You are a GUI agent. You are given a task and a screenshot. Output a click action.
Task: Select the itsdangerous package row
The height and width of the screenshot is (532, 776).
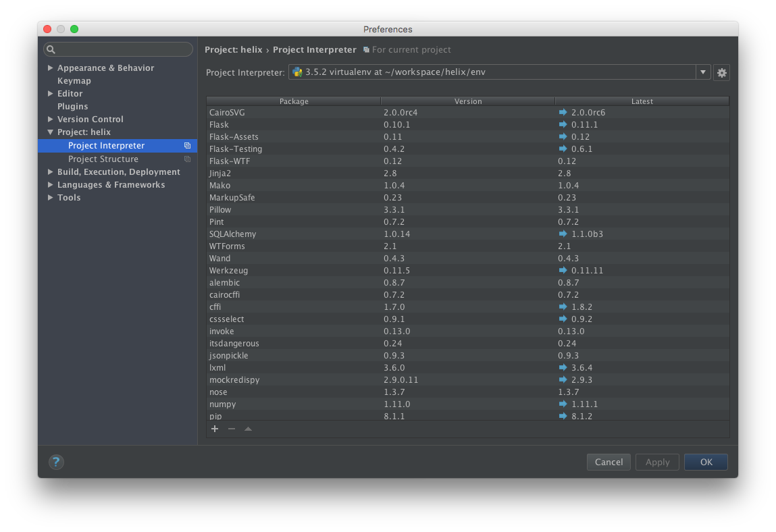point(467,343)
